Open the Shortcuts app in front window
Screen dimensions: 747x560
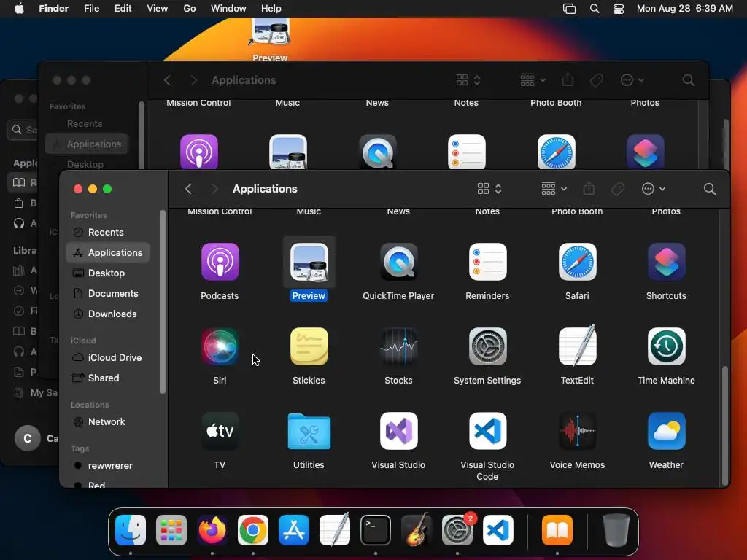click(666, 262)
